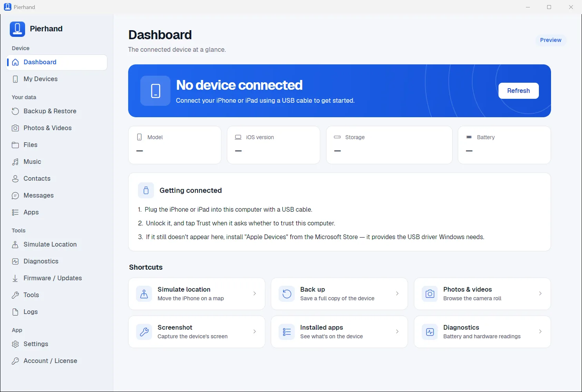Screen dimensions: 582x392
Task: Go to My Devices label
Action: coord(40,79)
